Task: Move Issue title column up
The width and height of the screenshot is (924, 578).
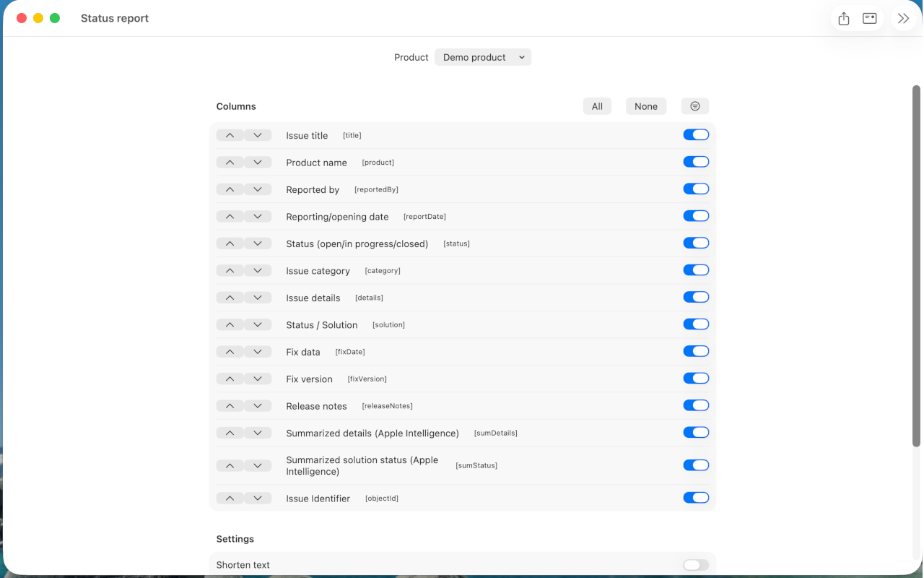Action: (x=230, y=135)
